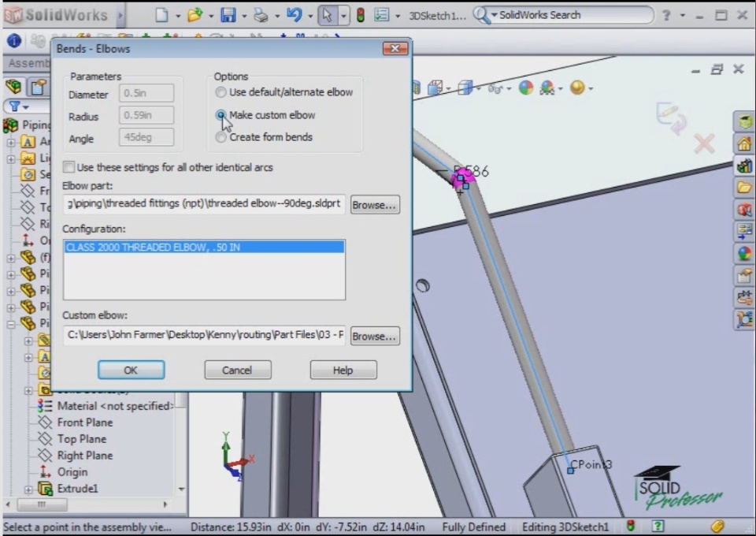
Task: Select Origin in the feature tree
Action: [x=72, y=472]
